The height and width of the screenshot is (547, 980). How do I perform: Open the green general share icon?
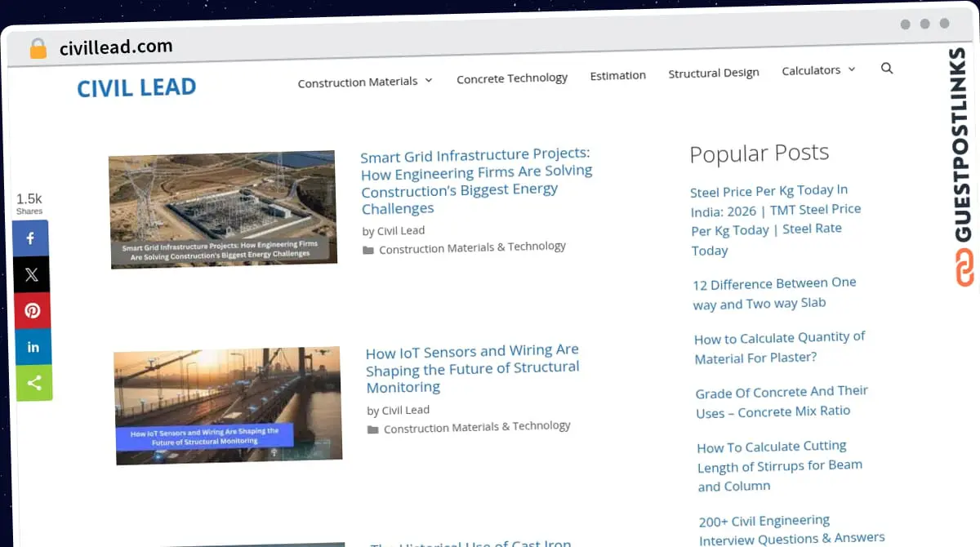[x=33, y=383]
